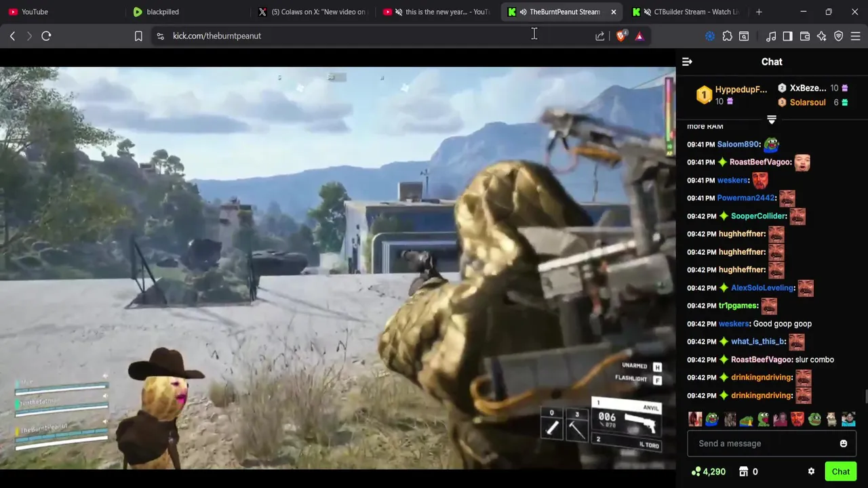Open the media control music note icon
The image size is (868, 488).
pyautogui.click(x=771, y=36)
